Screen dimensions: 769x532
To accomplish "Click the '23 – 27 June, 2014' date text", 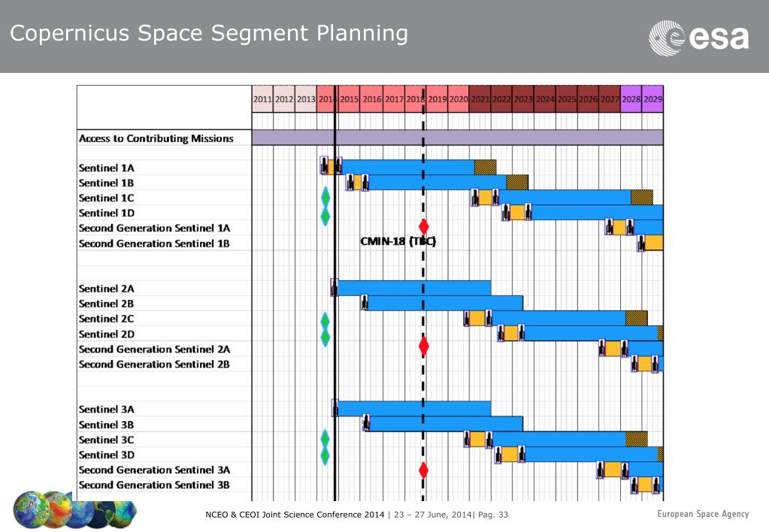I will coord(432,515).
